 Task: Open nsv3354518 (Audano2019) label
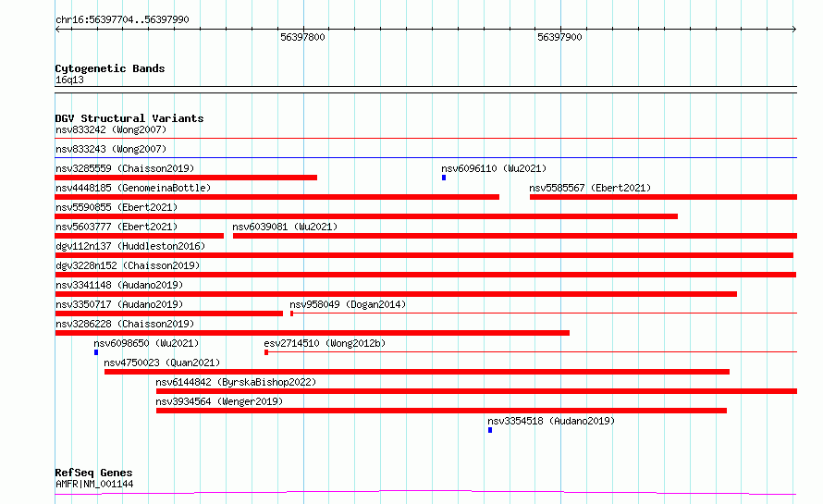[x=551, y=421]
